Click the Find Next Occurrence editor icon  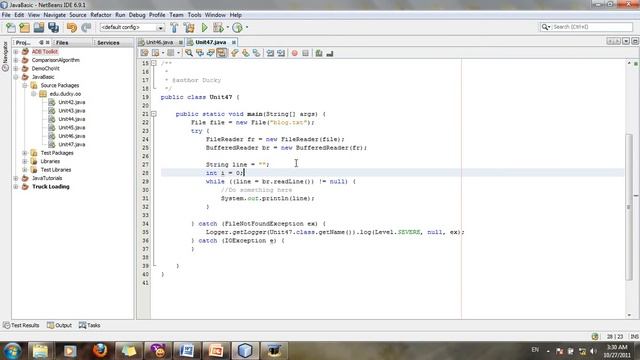(211, 53)
